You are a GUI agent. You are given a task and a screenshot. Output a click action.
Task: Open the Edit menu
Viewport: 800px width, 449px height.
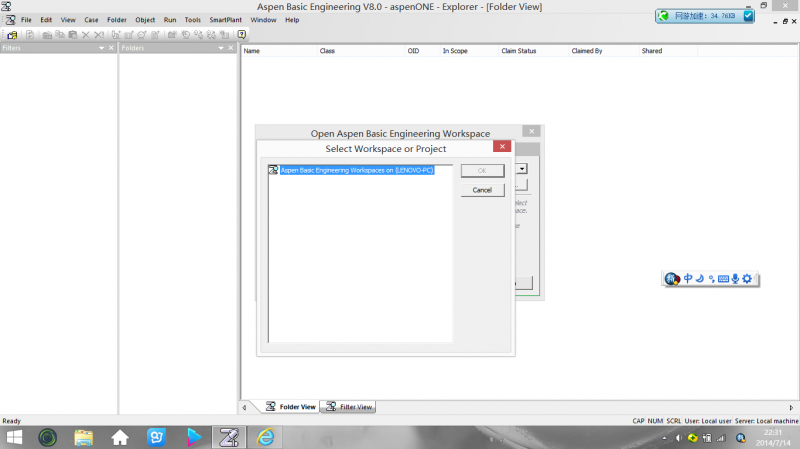(46, 20)
